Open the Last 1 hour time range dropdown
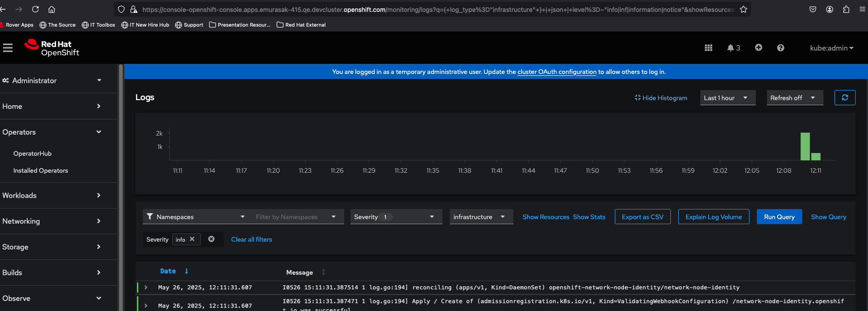Screen dimensions: 868x311 (x=727, y=98)
